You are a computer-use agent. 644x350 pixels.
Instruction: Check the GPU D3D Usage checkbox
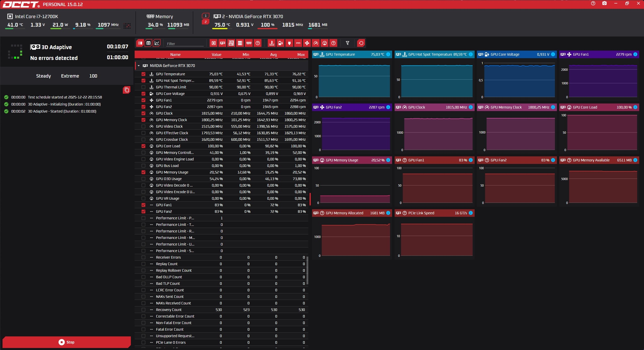coord(143,179)
